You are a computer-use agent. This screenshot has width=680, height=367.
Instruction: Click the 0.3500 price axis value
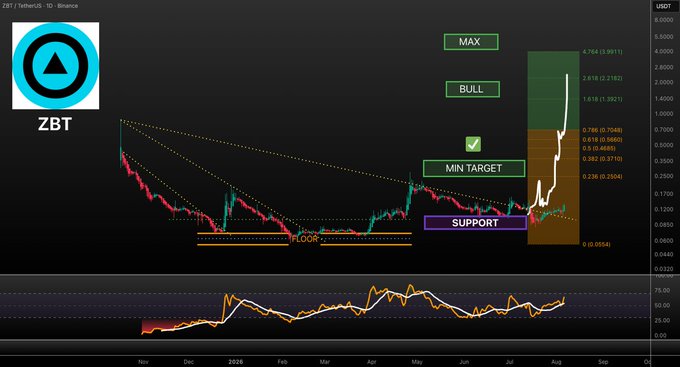[x=664, y=161]
